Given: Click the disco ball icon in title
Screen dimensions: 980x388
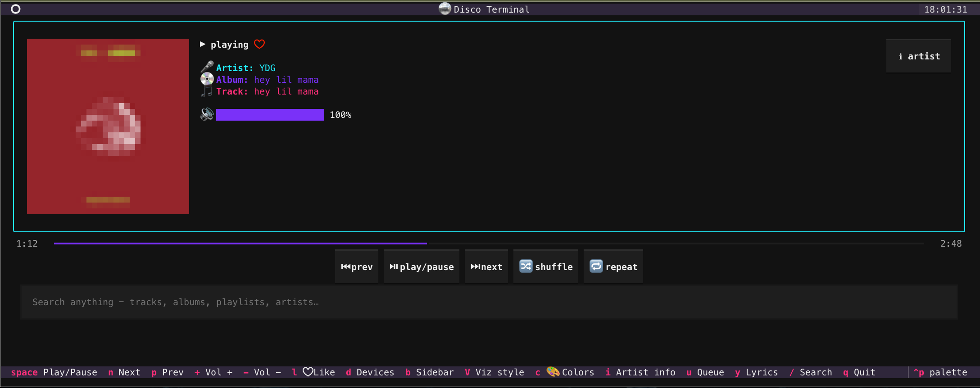Looking at the screenshot, I should [445, 9].
